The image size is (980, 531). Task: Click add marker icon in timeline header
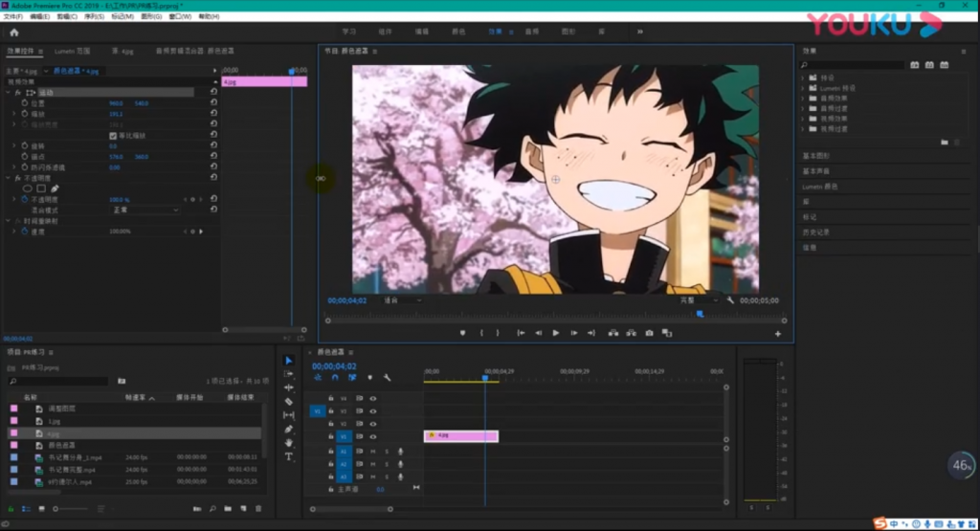coord(370,377)
